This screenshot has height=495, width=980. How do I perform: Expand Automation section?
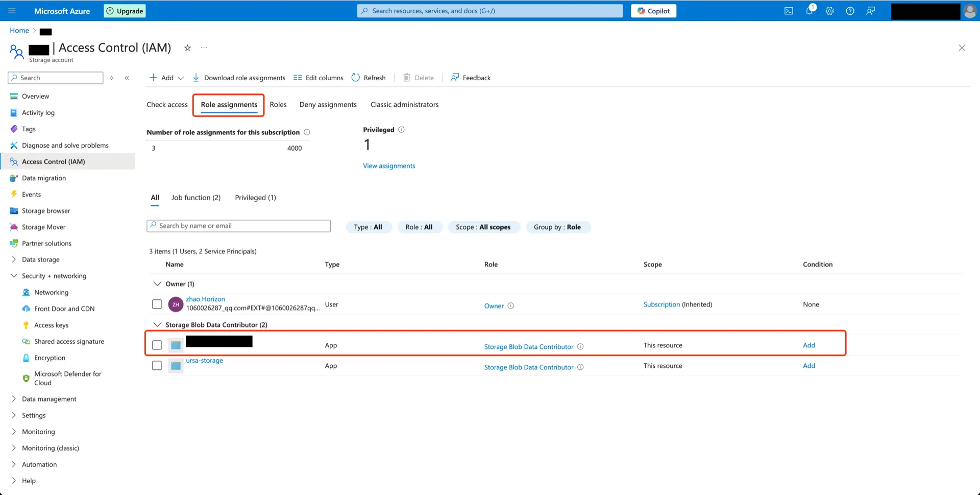[x=14, y=464]
